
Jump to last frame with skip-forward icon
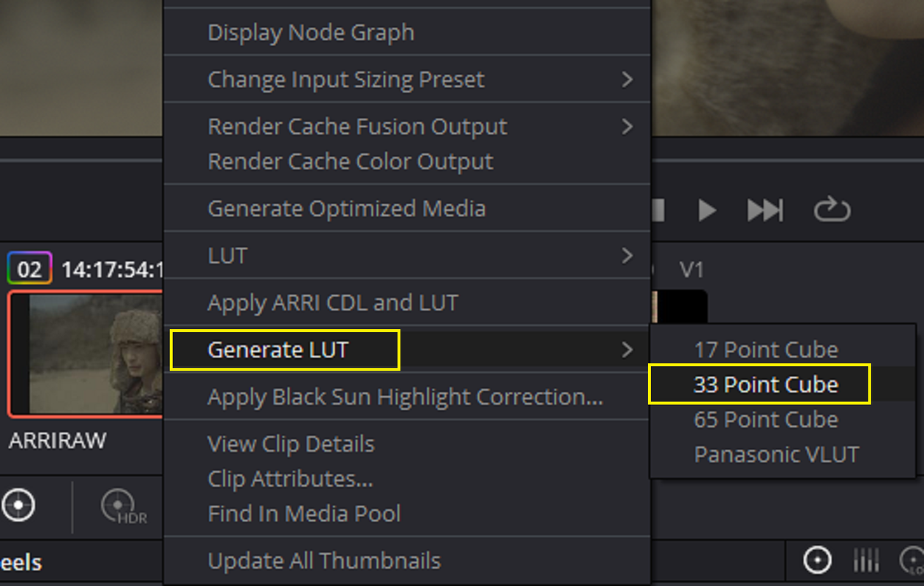(764, 210)
